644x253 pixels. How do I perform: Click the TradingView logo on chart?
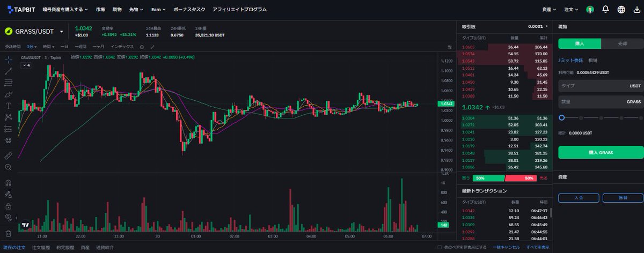[x=25, y=226]
